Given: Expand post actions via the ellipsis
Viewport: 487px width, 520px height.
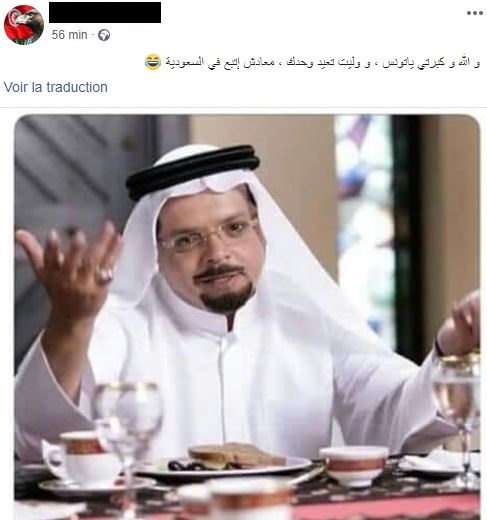Looking at the screenshot, I should click(x=475, y=13).
